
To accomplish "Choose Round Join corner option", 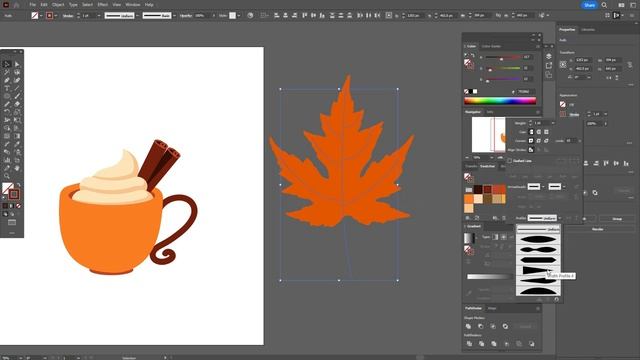I will click(x=539, y=140).
